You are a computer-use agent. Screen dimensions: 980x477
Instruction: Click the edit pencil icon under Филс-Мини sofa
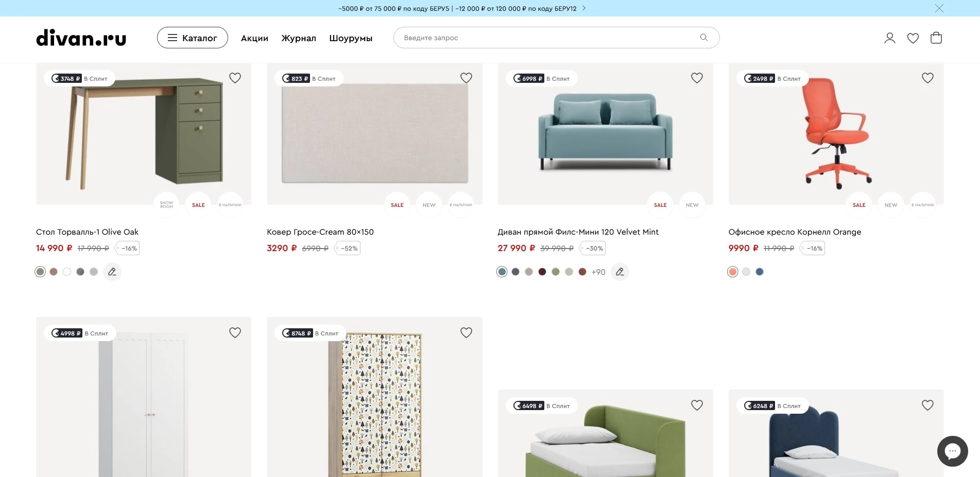(x=620, y=272)
